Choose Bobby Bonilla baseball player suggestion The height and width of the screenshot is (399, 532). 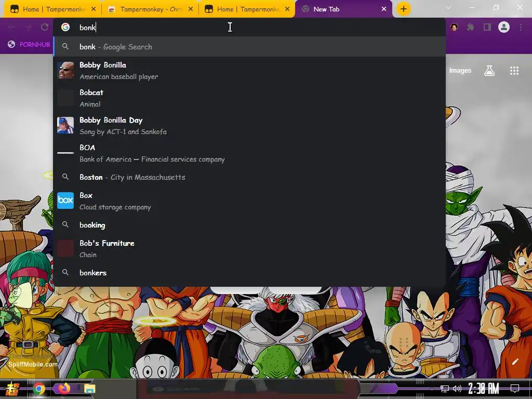(249, 71)
